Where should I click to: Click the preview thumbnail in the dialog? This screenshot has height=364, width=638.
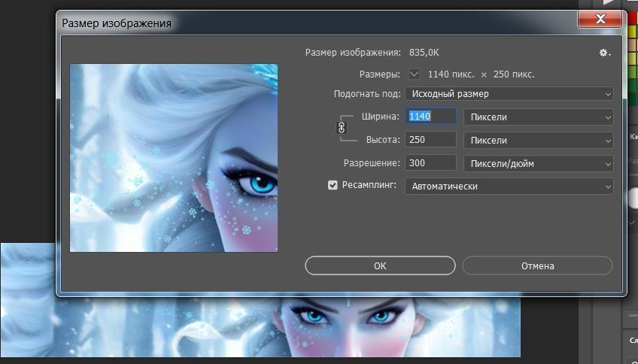pyautogui.click(x=174, y=158)
